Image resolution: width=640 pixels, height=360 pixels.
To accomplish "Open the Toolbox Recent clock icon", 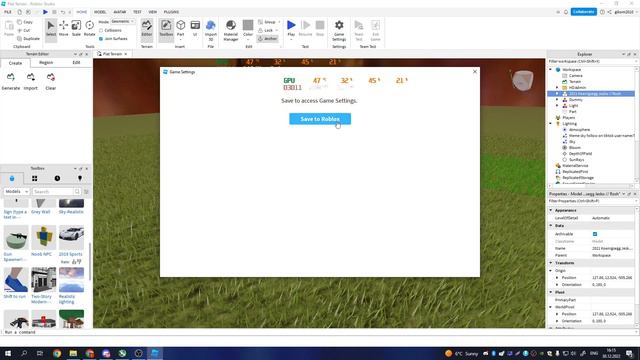I will tap(57, 178).
